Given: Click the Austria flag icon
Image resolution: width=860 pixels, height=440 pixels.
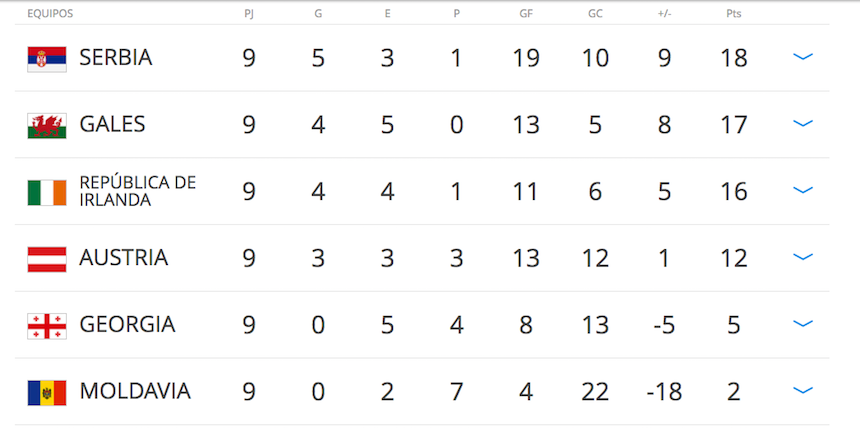Looking at the screenshot, I should click(x=47, y=259).
